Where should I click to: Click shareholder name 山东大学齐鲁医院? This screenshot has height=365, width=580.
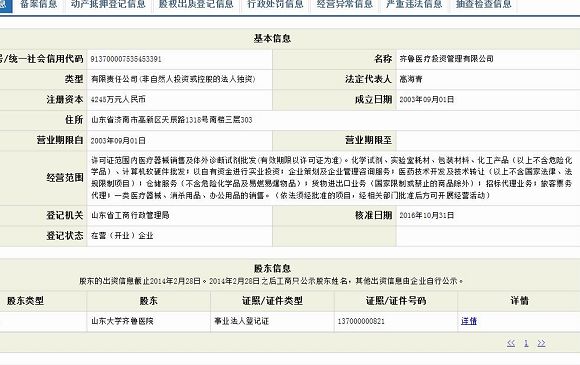122,321
